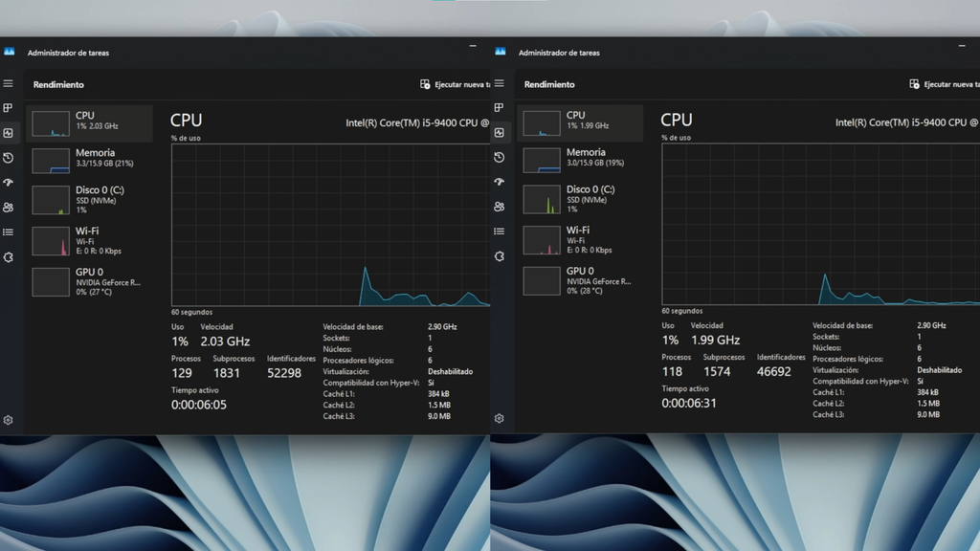Viewport: 980px width, 551px height.
Task: Click Disco 0 mini graph thumbnail in right window
Action: point(542,200)
